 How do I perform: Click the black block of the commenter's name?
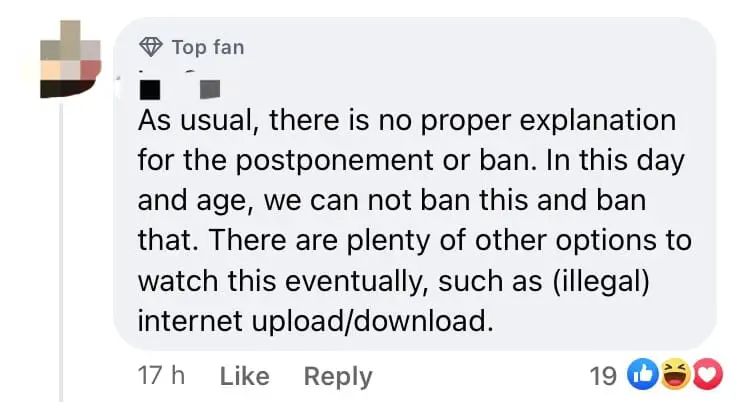point(150,88)
